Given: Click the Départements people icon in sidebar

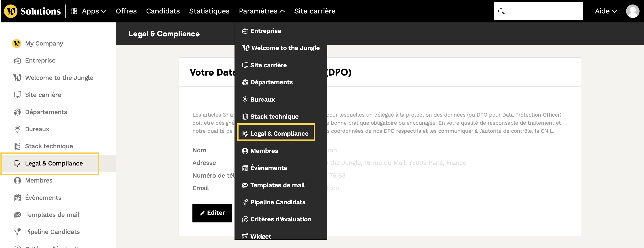Looking at the screenshot, I should pos(17,112).
